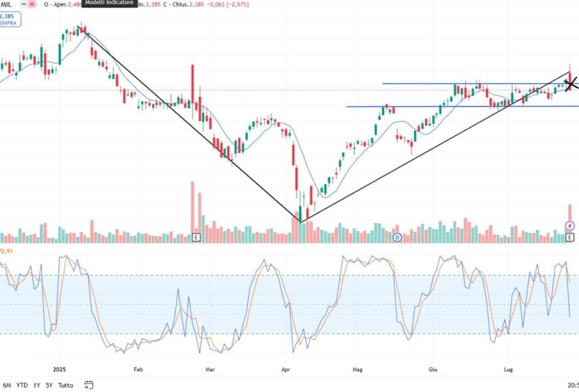Click the rightmost E earnings marker
The image size is (579, 392).
(570, 237)
